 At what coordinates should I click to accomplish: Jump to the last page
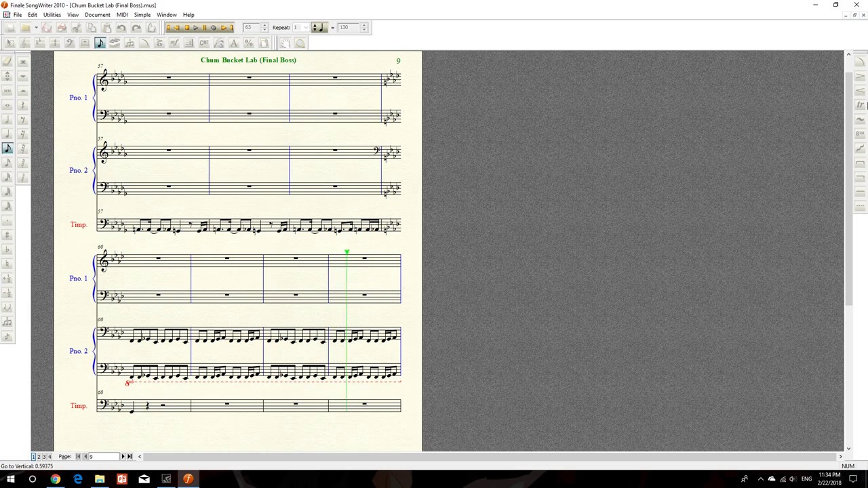[x=130, y=457]
